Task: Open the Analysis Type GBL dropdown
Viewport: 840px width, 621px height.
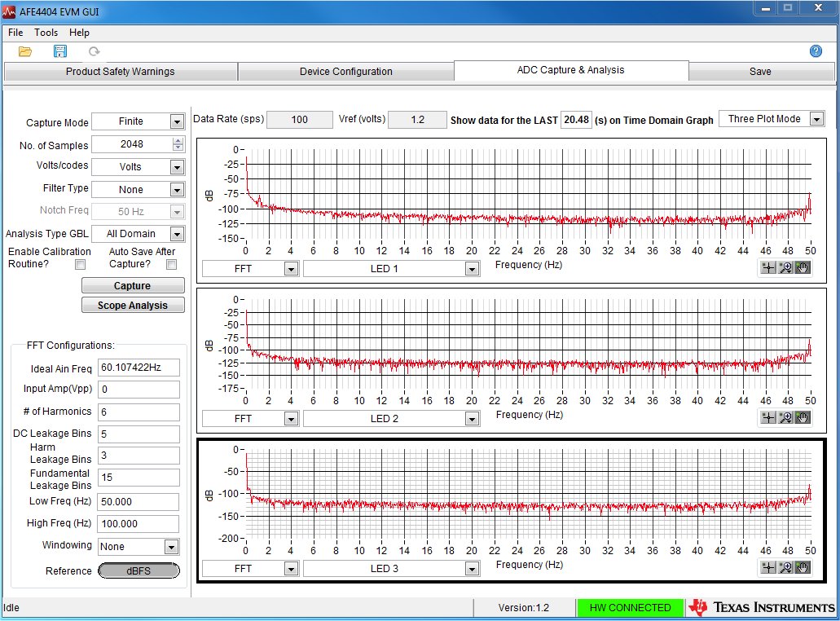Action: tap(177, 234)
